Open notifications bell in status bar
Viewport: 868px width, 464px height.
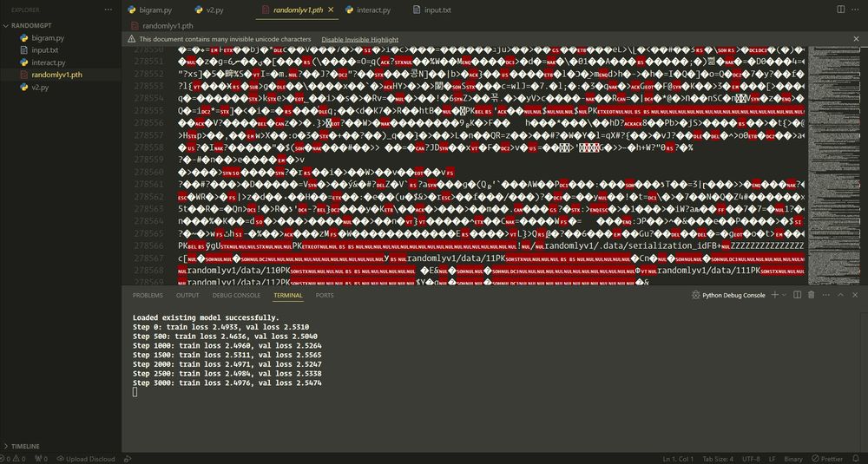[x=857, y=459]
